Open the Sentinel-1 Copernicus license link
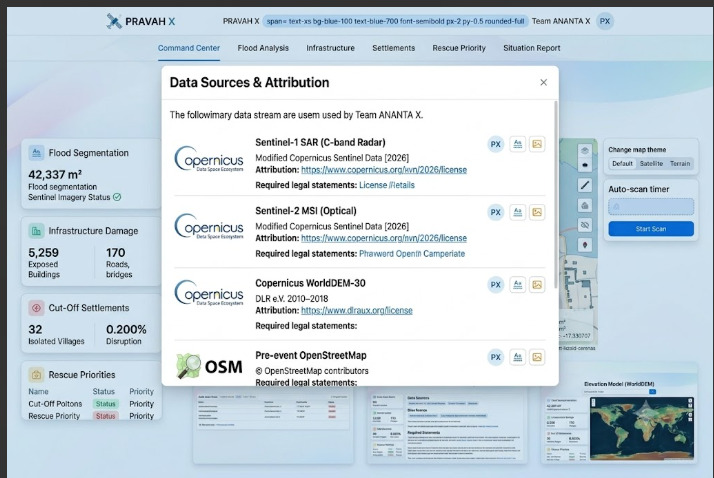This screenshot has width=714, height=478. 384,170
